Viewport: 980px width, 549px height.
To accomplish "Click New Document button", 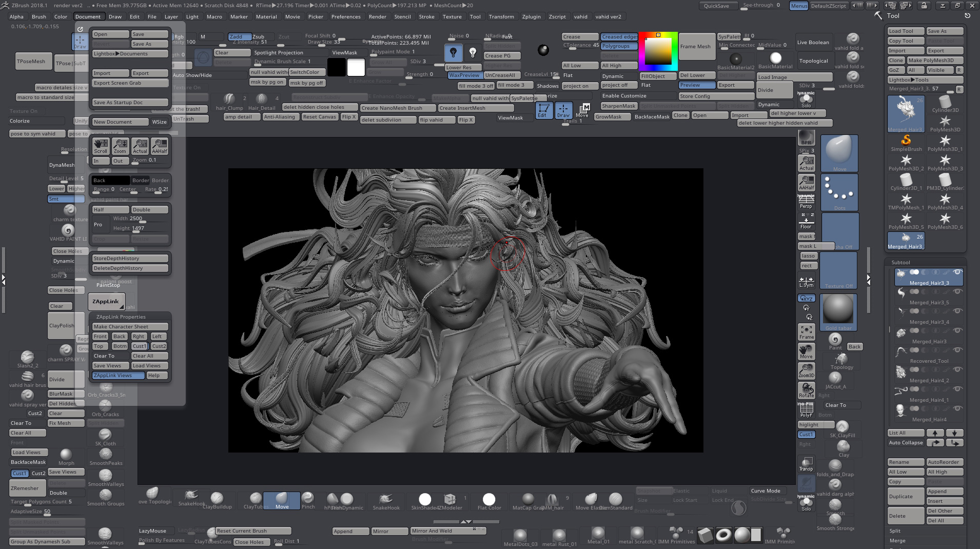I will [x=120, y=122].
